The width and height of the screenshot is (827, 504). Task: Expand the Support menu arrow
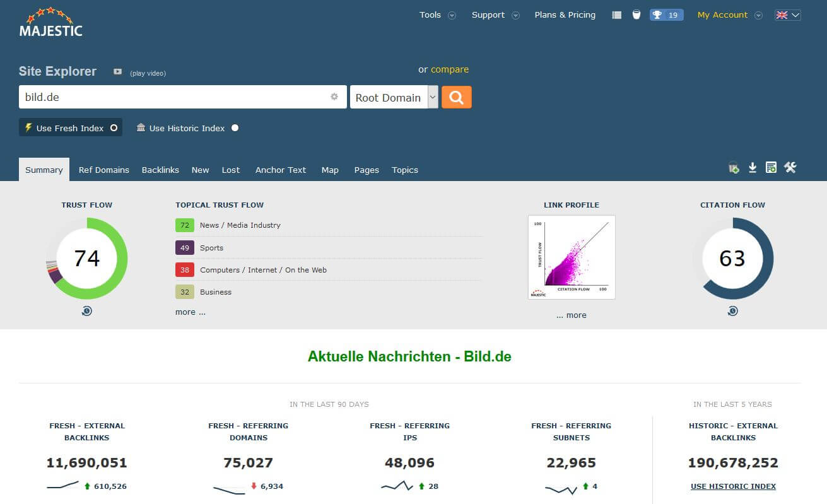click(515, 16)
